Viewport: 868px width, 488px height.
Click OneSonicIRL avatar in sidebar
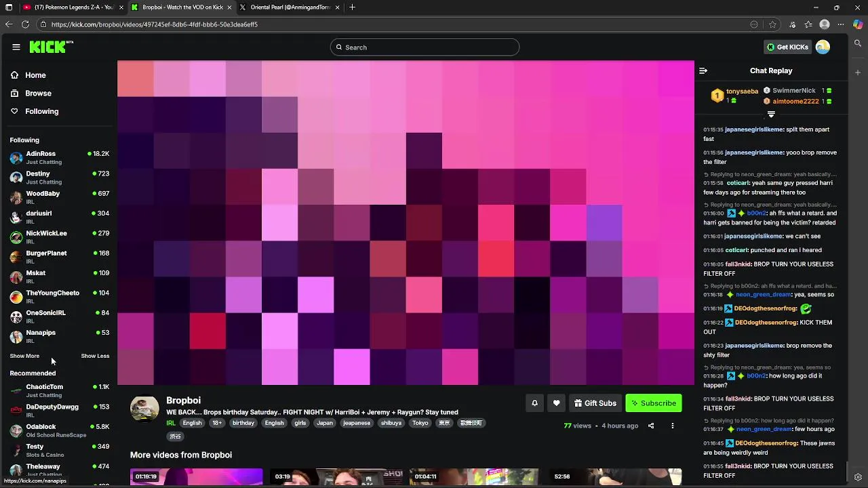coord(16,317)
